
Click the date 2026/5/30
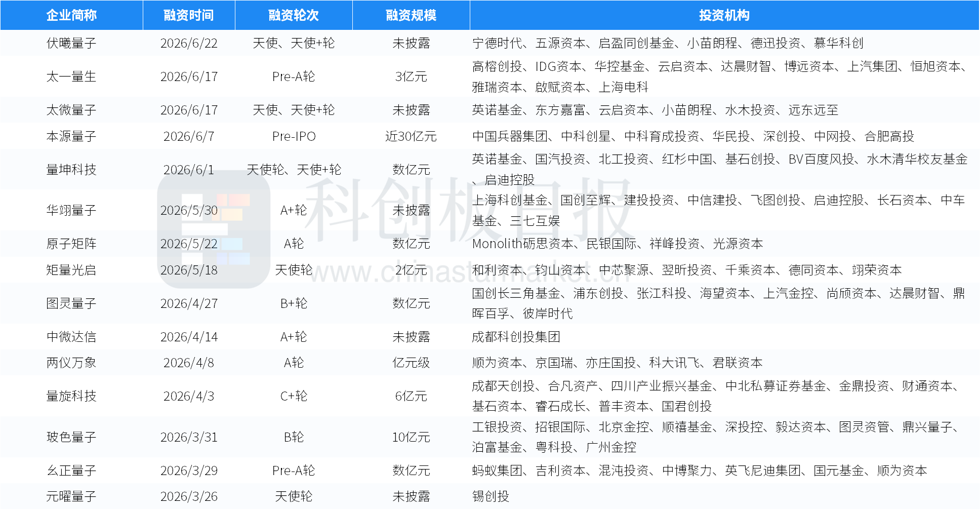[x=189, y=210]
